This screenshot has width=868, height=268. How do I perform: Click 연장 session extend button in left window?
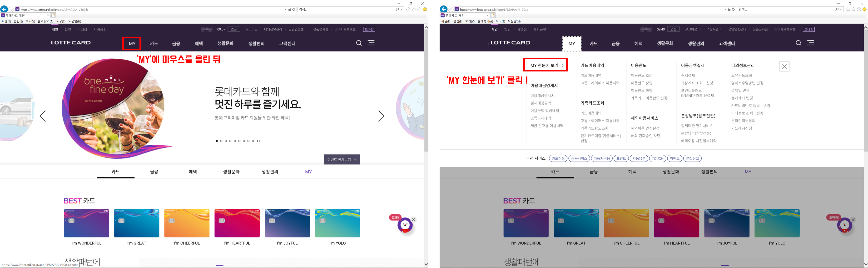point(234,29)
